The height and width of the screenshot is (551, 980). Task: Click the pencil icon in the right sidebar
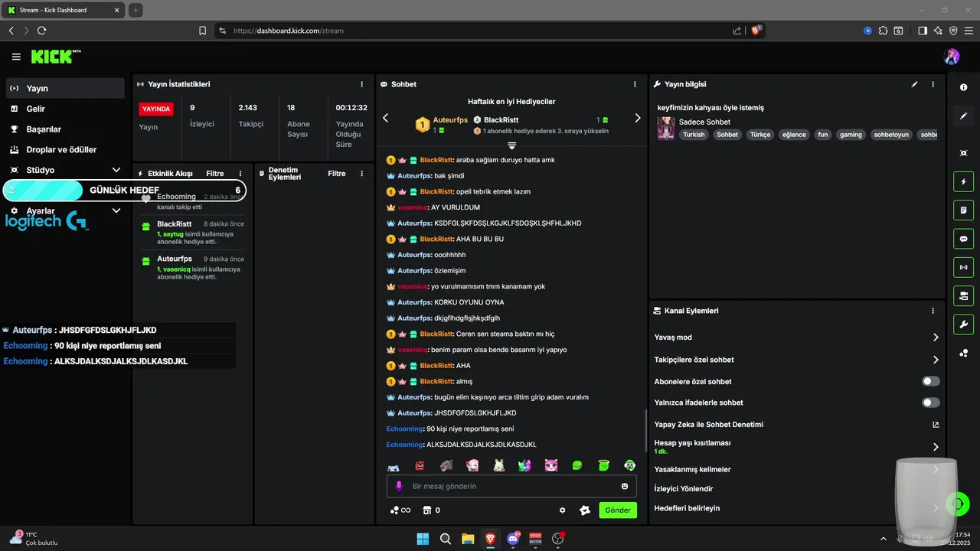point(963,116)
